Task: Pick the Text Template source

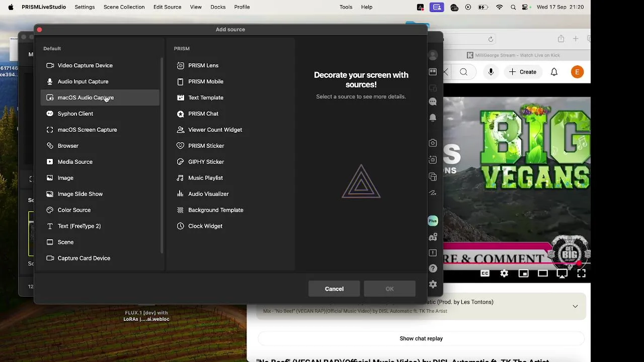Action: tap(230, 98)
